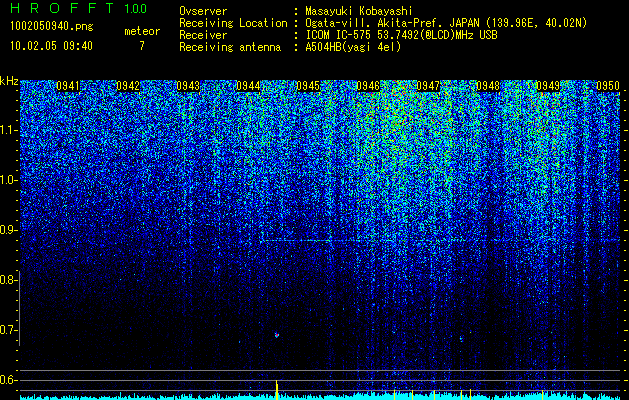Image resolution: width=629 pixels, height=400 pixels.
Task: Select the A504HB(yagi 4el) antenna text
Action: point(353,47)
